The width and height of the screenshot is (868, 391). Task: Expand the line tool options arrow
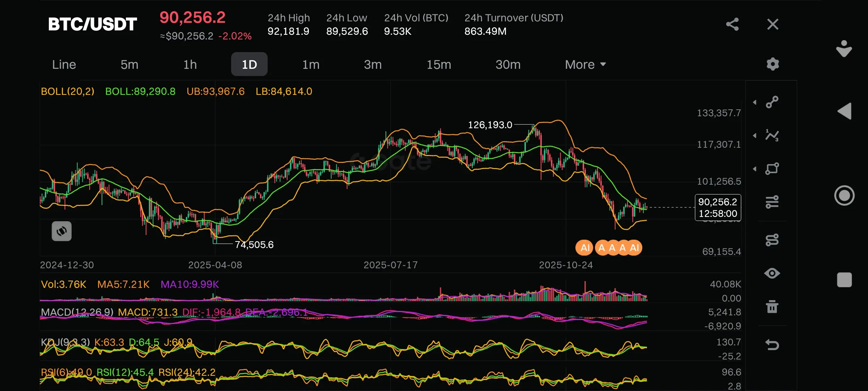755,102
